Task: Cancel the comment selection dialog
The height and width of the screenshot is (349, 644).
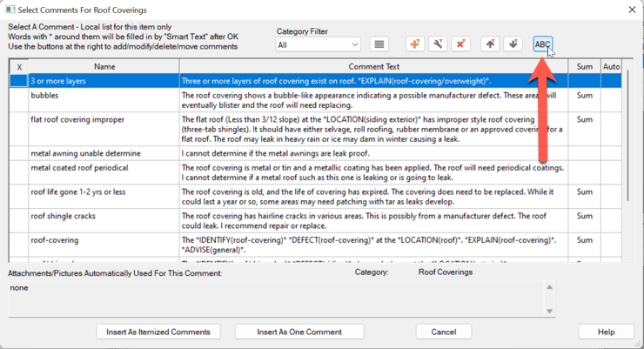Action: [x=444, y=332]
